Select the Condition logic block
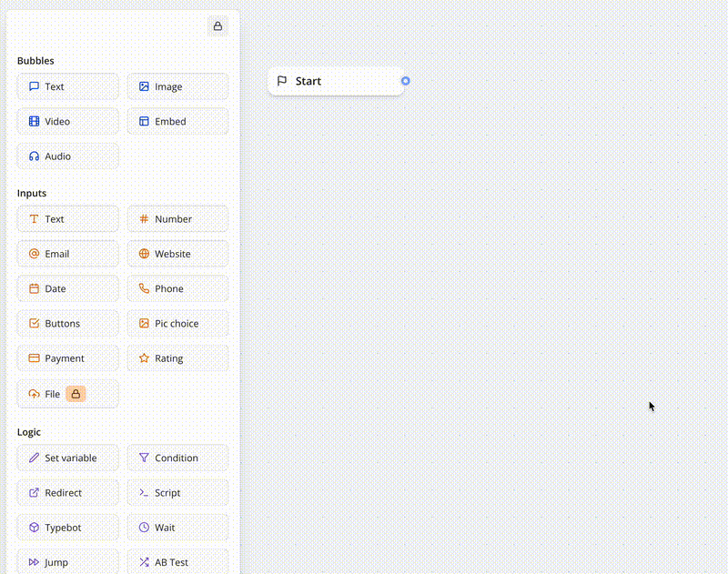The width and height of the screenshot is (728, 574). click(177, 458)
